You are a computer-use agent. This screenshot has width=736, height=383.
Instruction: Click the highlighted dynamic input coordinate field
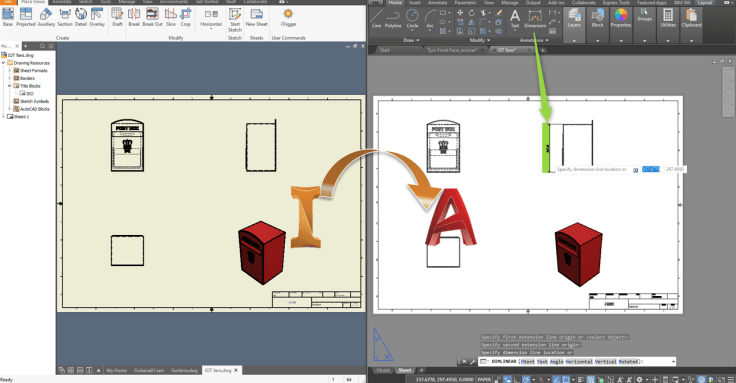(651, 169)
